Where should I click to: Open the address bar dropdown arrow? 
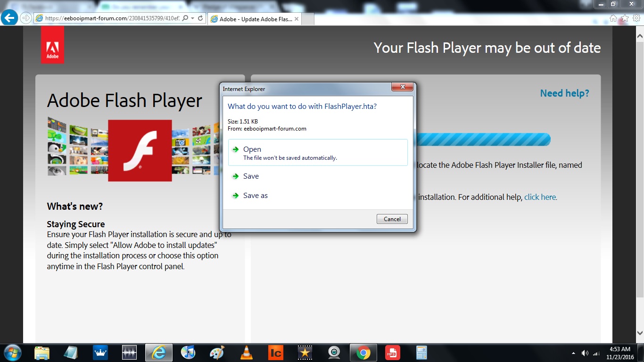coord(193,18)
